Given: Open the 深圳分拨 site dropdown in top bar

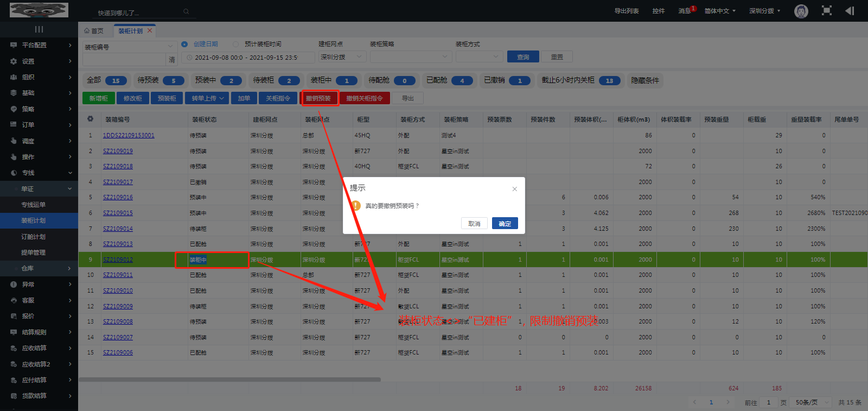Looking at the screenshot, I should [x=765, y=11].
